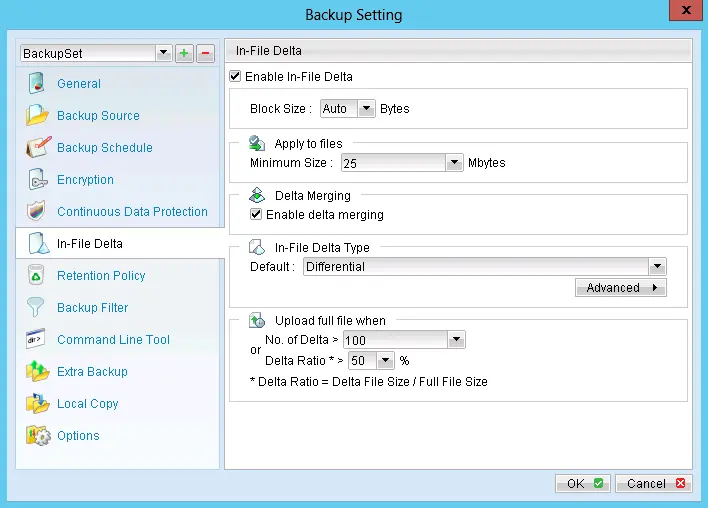Image resolution: width=708 pixels, height=508 pixels.
Task: Open the Command Line Tool page
Action: tap(113, 340)
